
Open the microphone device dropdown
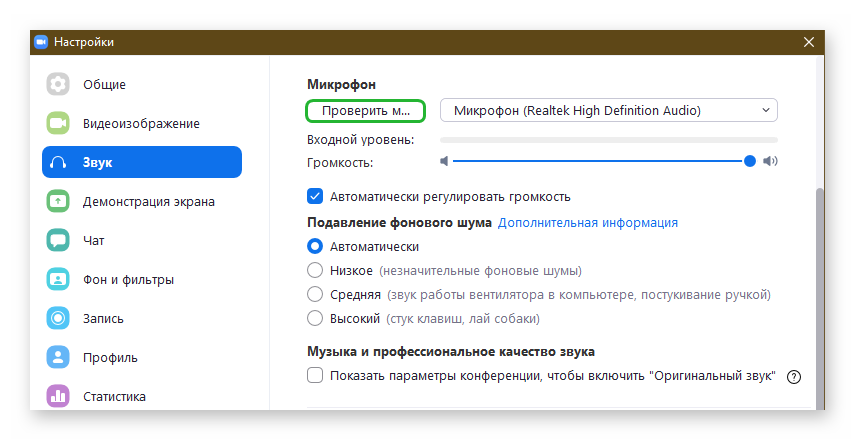pos(609,110)
